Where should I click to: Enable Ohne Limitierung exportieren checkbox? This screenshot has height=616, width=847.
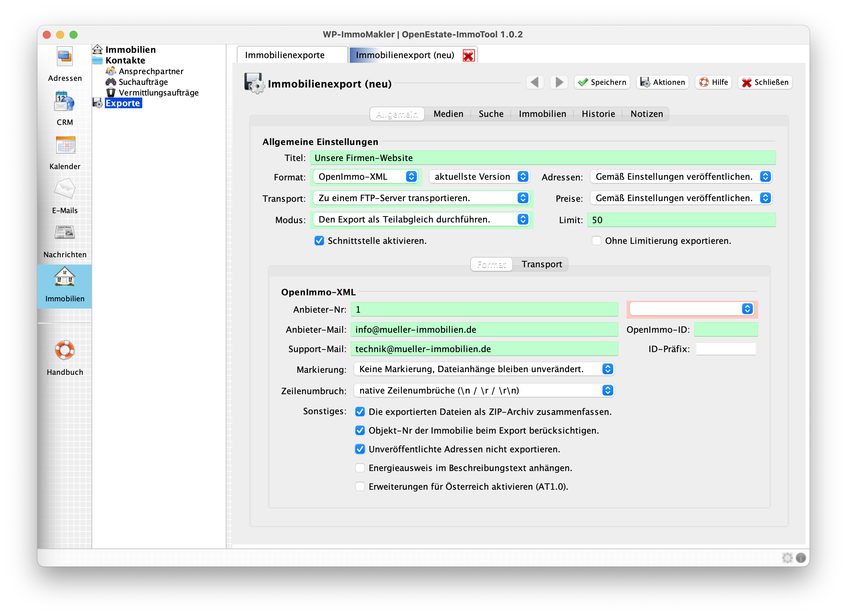[597, 241]
